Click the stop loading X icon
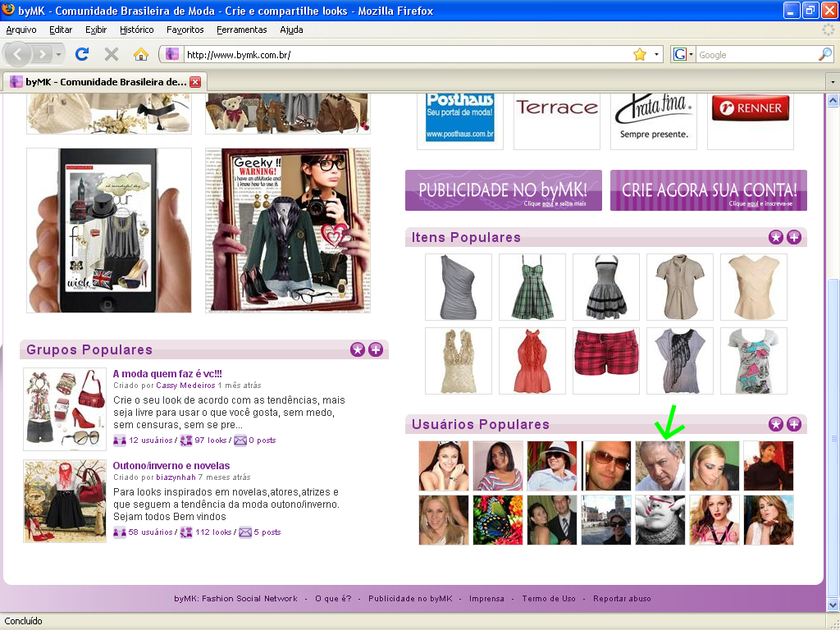The height and width of the screenshot is (630, 840). [x=112, y=54]
